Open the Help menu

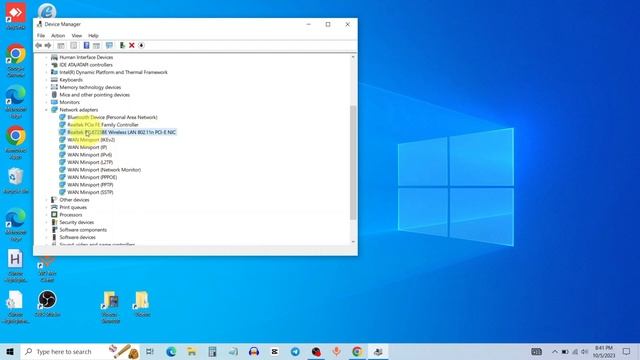coord(93,36)
